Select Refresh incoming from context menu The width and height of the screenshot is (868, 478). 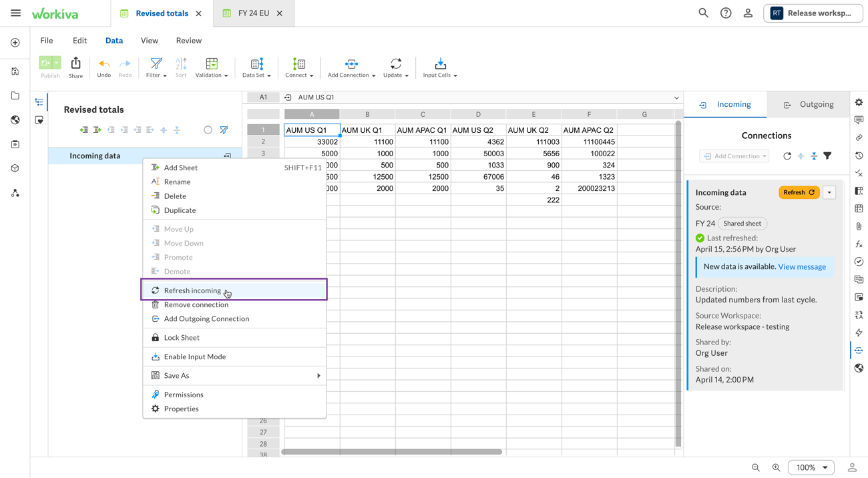tap(192, 290)
